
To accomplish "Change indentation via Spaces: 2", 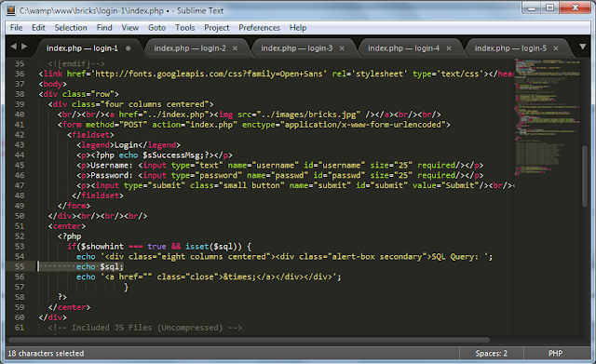I will click(x=491, y=354).
